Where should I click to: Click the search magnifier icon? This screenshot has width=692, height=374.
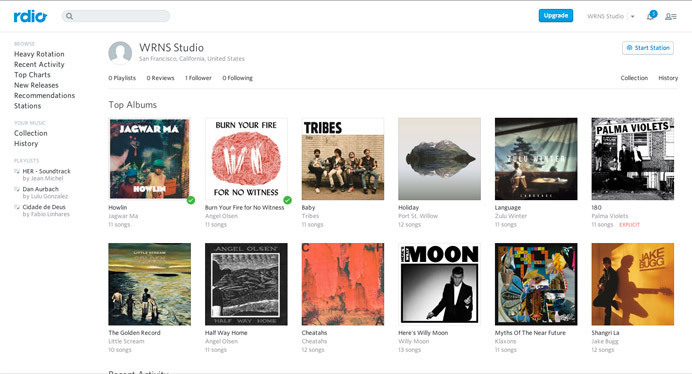(69, 16)
